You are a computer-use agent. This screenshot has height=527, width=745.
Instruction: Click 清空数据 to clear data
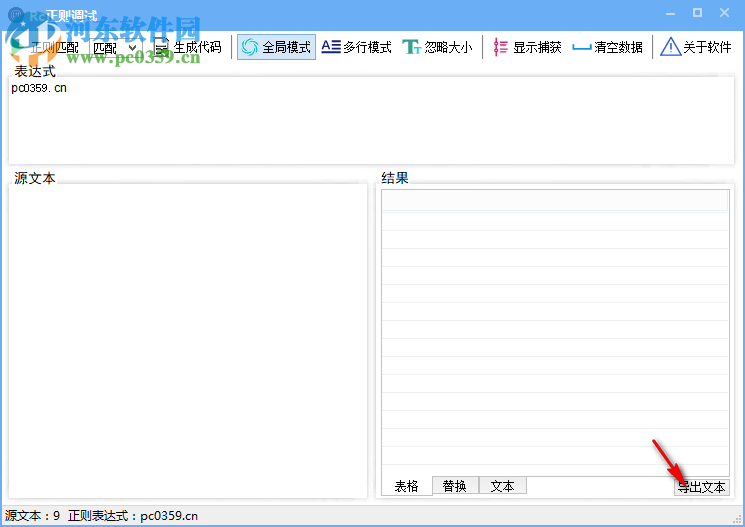pyautogui.click(x=608, y=47)
